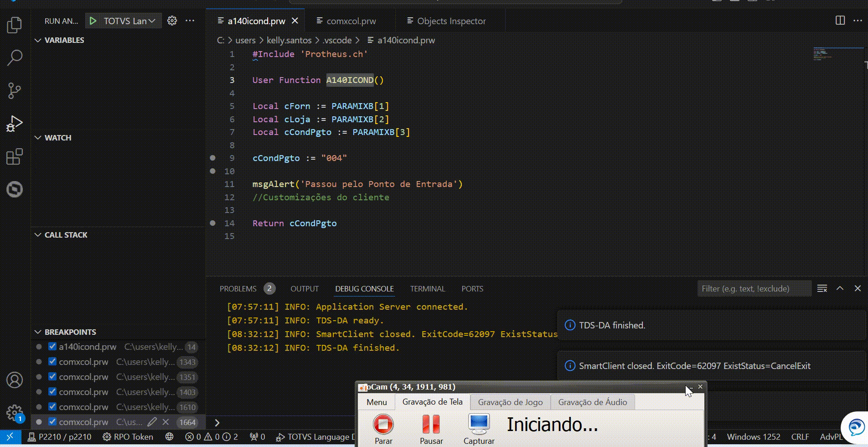Open the TERMINAL panel tab
Image resolution: width=868 pixels, height=447 pixels.
pos(427,289)
